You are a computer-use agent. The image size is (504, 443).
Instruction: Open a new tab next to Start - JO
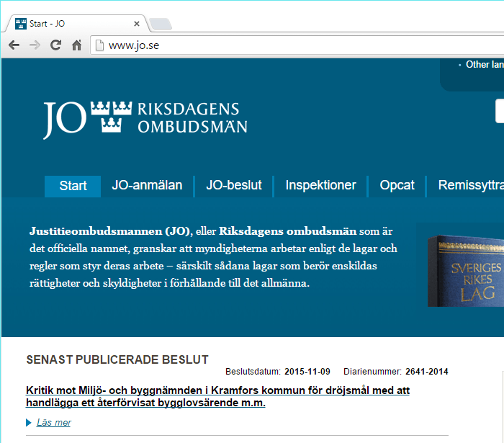[x=161, y=24]
